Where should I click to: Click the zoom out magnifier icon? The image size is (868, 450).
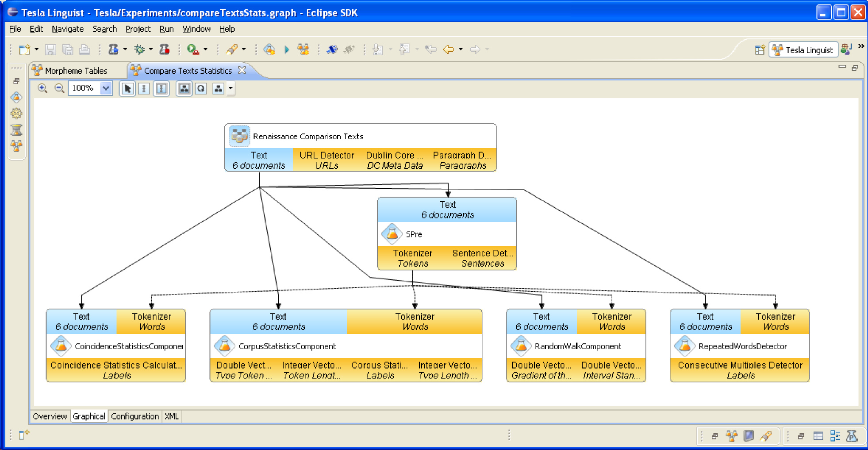(x=59, y=88)
